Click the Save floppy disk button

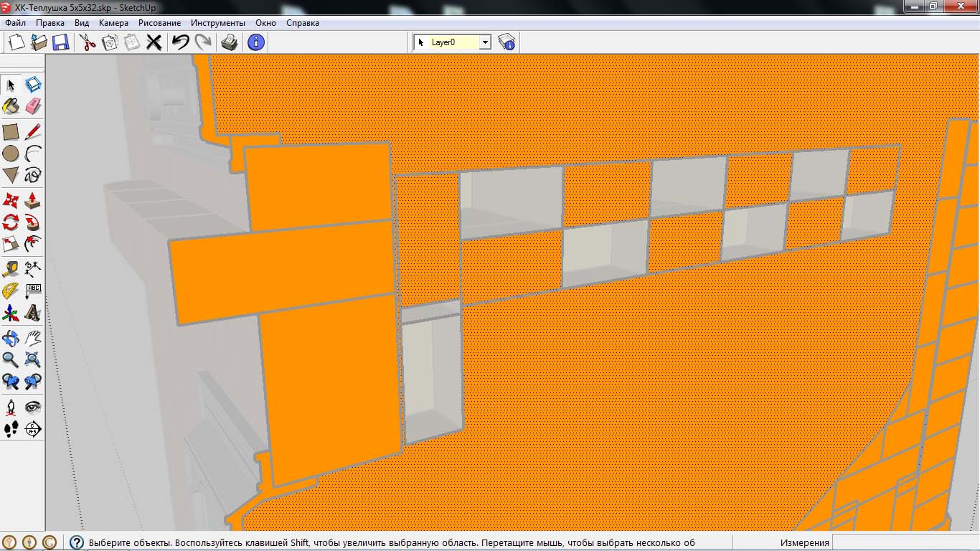point(60,42)
